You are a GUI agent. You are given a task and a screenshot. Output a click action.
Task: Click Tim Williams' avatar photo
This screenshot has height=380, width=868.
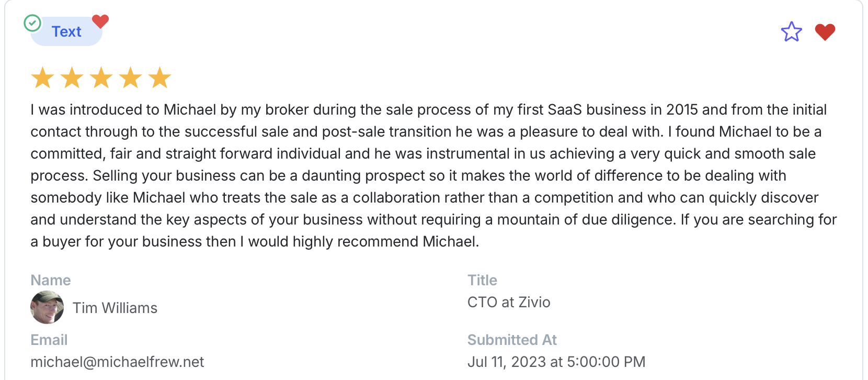coord(47,307)
